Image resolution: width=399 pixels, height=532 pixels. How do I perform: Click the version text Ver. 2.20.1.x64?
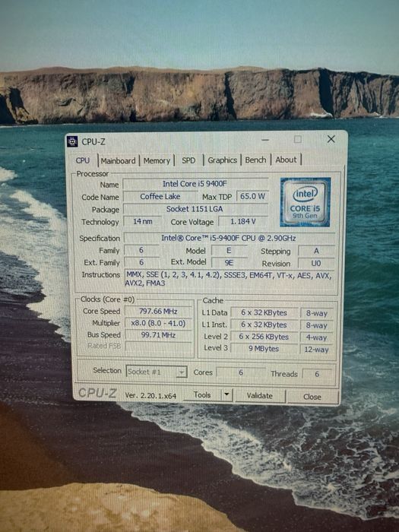pos(150,395)
